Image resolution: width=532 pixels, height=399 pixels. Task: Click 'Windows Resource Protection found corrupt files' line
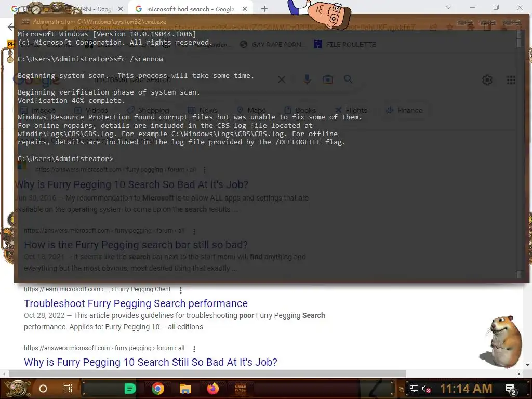tap(190, 117)
